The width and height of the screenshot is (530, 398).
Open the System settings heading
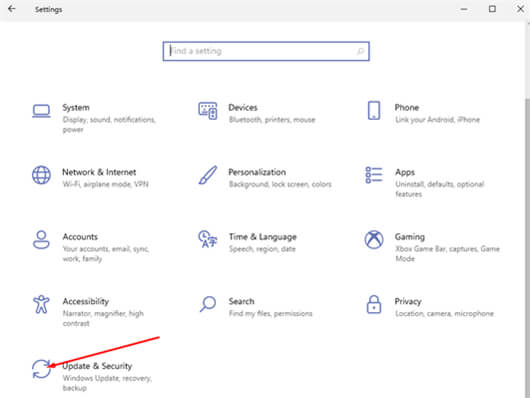point(76,108)
